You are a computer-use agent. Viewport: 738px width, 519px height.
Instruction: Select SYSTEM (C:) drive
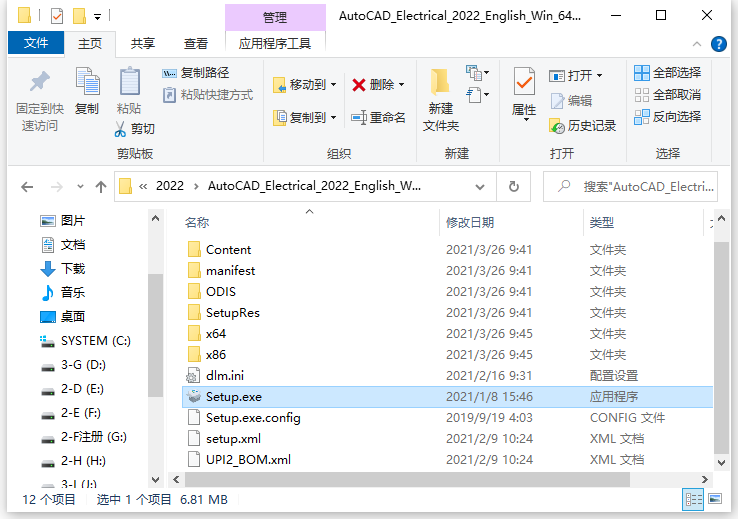pyautogui.click(x=86, y=341)
